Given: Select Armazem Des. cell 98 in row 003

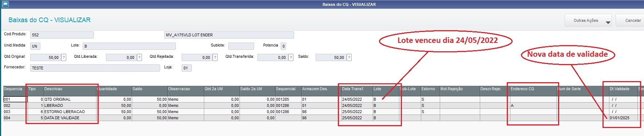Looking at the screenshot, I should pyautogui.click(x=321, y=112).
